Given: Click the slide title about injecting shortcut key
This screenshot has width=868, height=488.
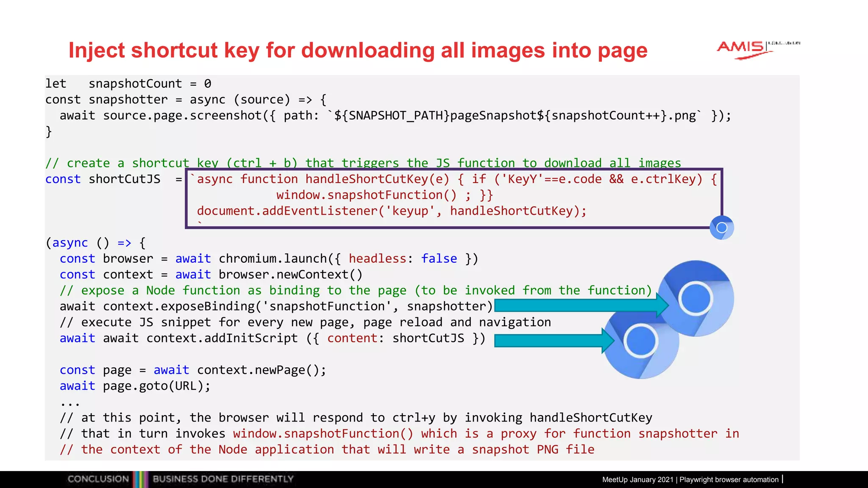Looking at the screenshot, I should tap(358, 50).
